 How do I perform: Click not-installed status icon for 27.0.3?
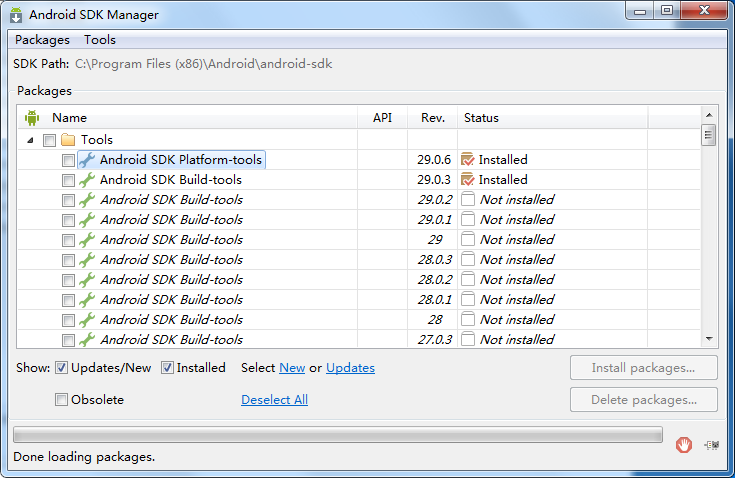(x=468, y=339)
